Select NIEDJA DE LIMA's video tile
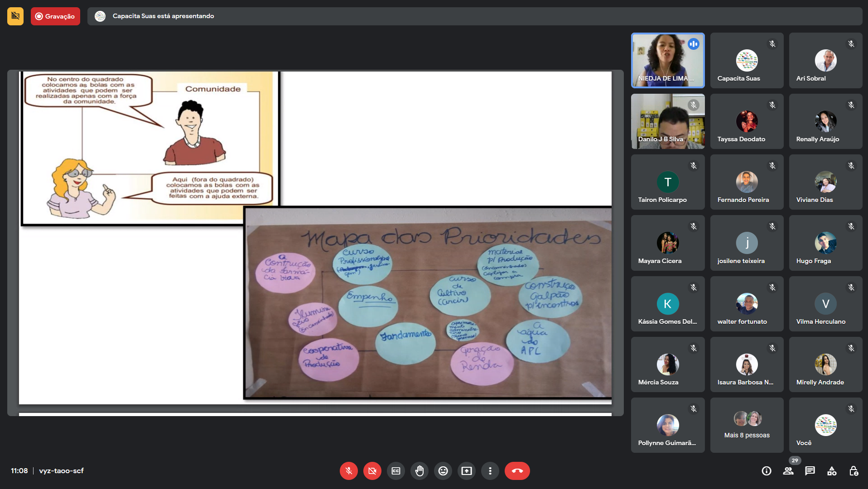Image resolution: width=868 pixels, height=489 pixels. pos(668,60)
